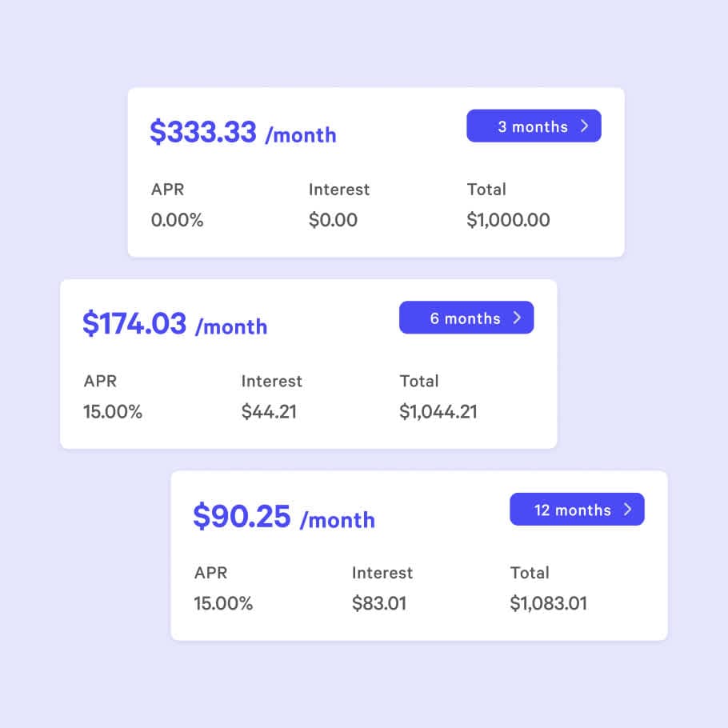
Task: Click the $0.00 Interest value
Action: click(x=334, y=220)
